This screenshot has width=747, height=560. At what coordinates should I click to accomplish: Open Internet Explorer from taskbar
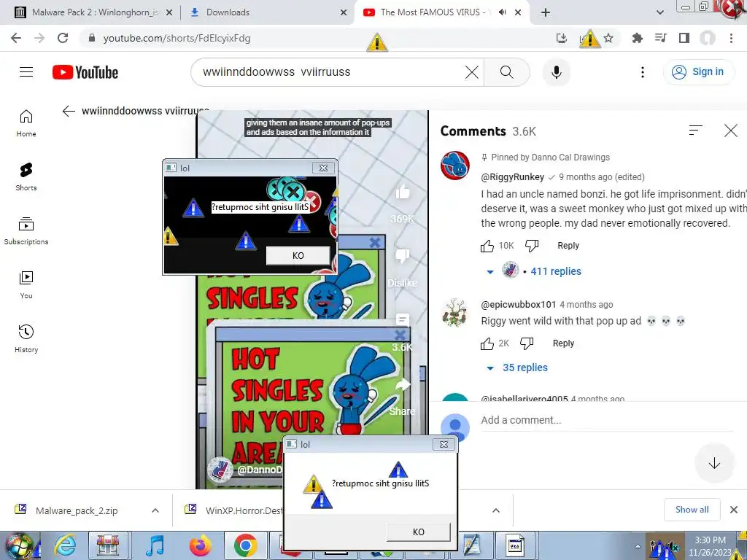click(64, 546)
